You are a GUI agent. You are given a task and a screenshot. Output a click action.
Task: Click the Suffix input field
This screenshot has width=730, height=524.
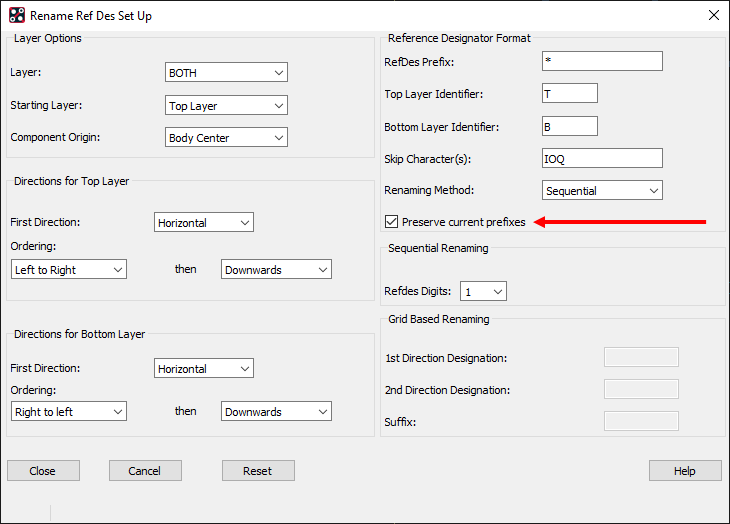642,421
